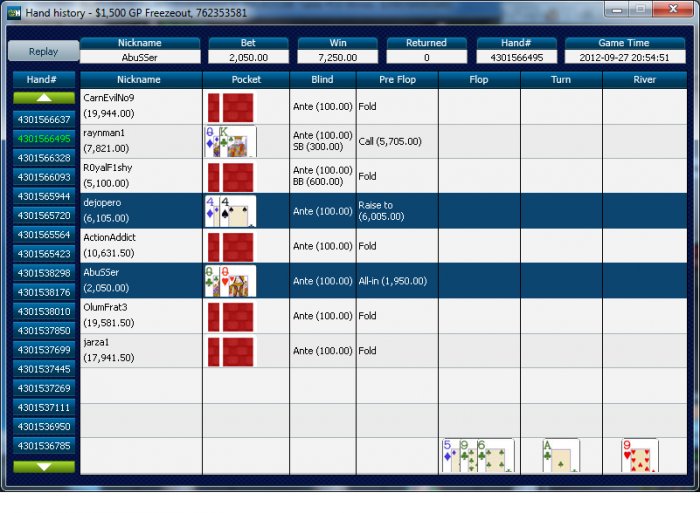Screen dimensions: 700x513
Task: Click Hand# value 4301566495 in summary
Action: pos(517,58)
